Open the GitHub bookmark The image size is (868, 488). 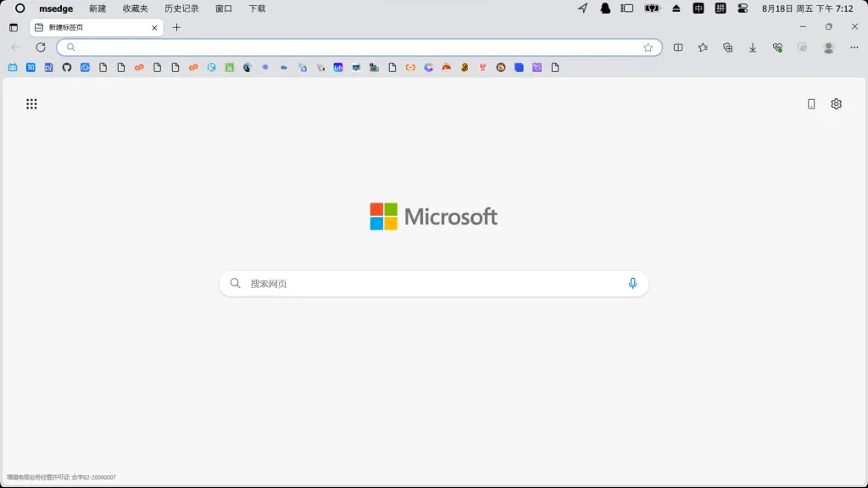[67, 68]
